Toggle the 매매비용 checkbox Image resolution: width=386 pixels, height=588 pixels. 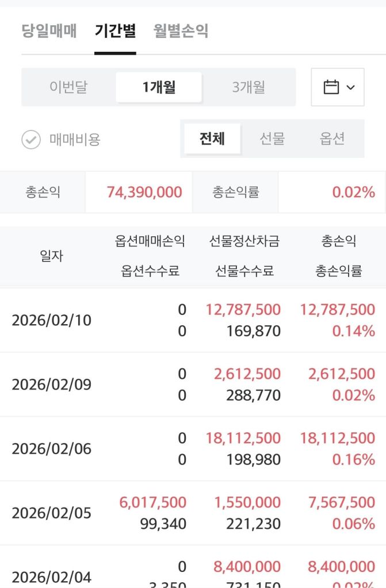click(x=31, y=139)
